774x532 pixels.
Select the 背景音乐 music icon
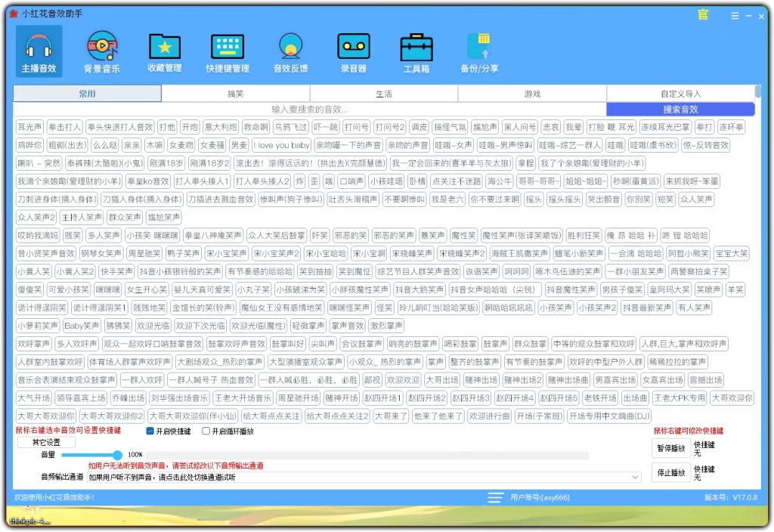[x=102, y=47]
